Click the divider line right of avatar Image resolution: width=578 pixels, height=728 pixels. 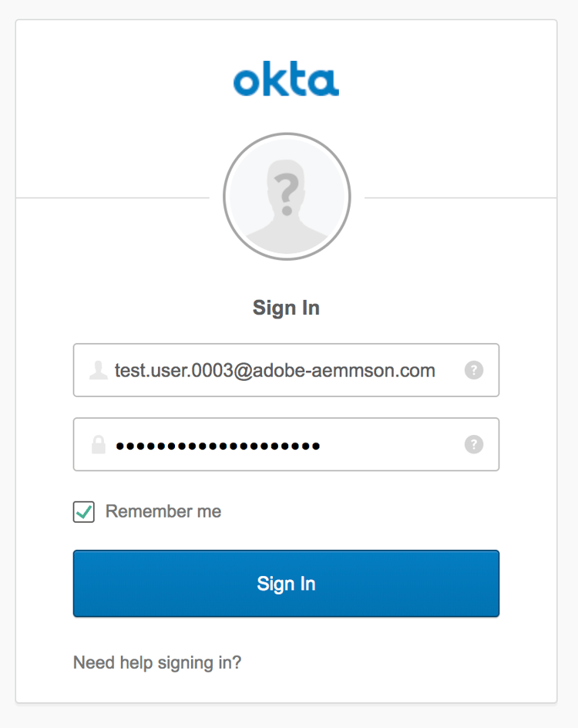click(x=460, y=198)
